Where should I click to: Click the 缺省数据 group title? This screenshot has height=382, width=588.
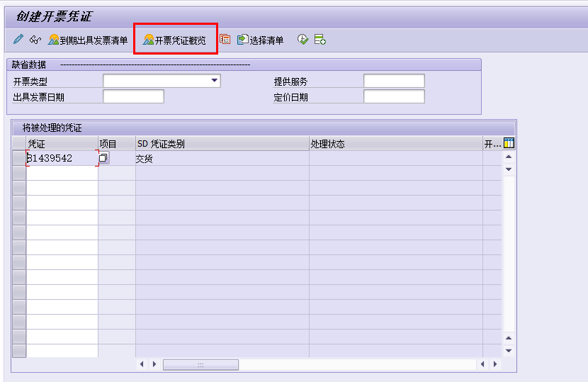(29, 65)
